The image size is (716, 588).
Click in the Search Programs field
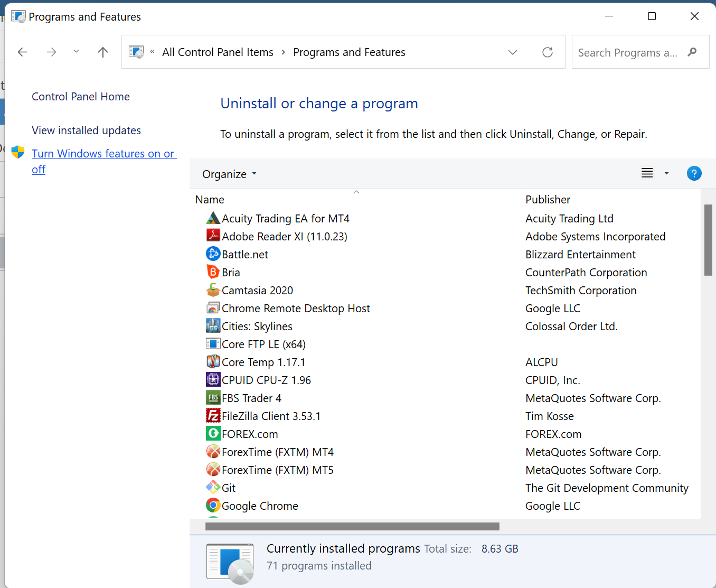coord(627,53)
